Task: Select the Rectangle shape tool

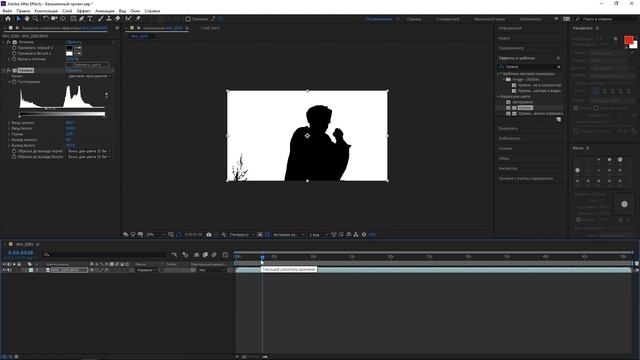Action: 73,19
